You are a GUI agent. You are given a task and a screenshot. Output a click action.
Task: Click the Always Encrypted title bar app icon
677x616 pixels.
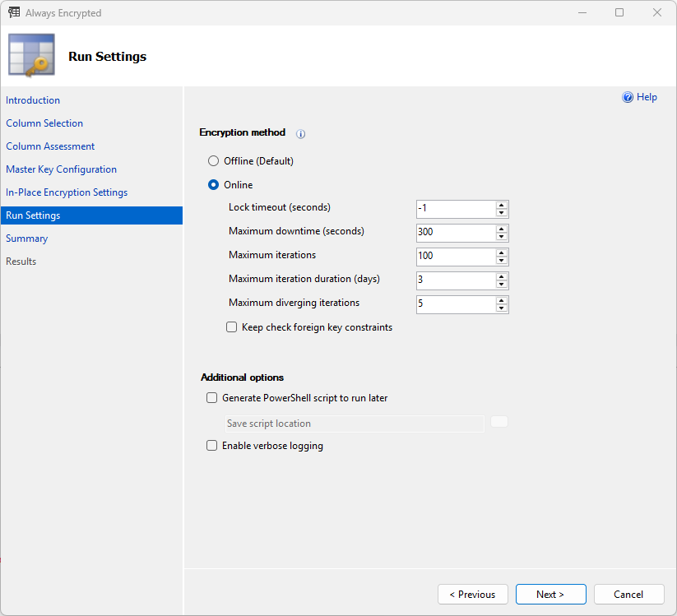14,12
